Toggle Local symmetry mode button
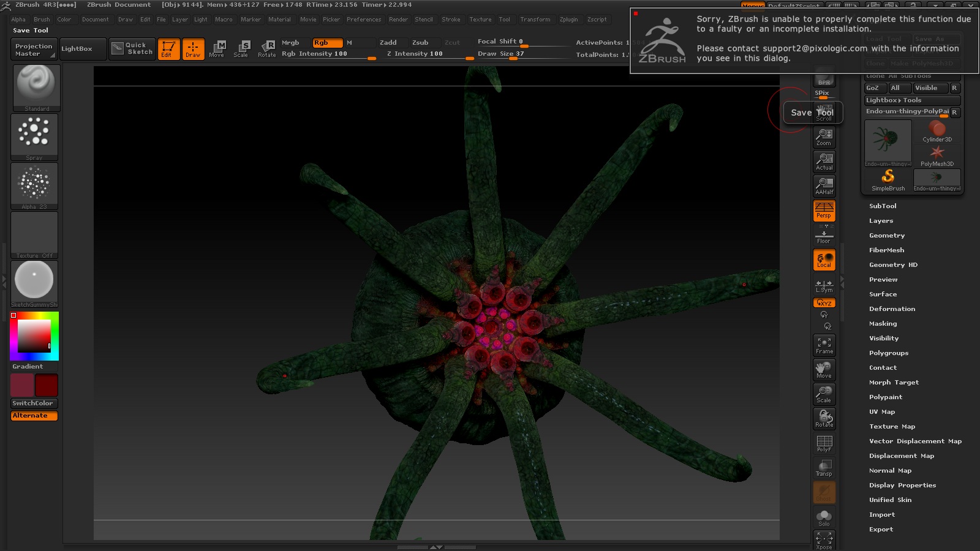Screen dimensions: 980x551 pyautogui.click(x=824, y=260)
